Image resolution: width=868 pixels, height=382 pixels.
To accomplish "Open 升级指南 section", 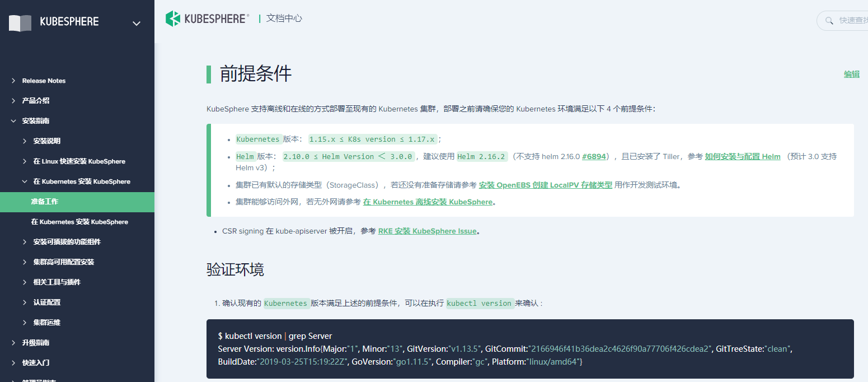I will [36, 343].
